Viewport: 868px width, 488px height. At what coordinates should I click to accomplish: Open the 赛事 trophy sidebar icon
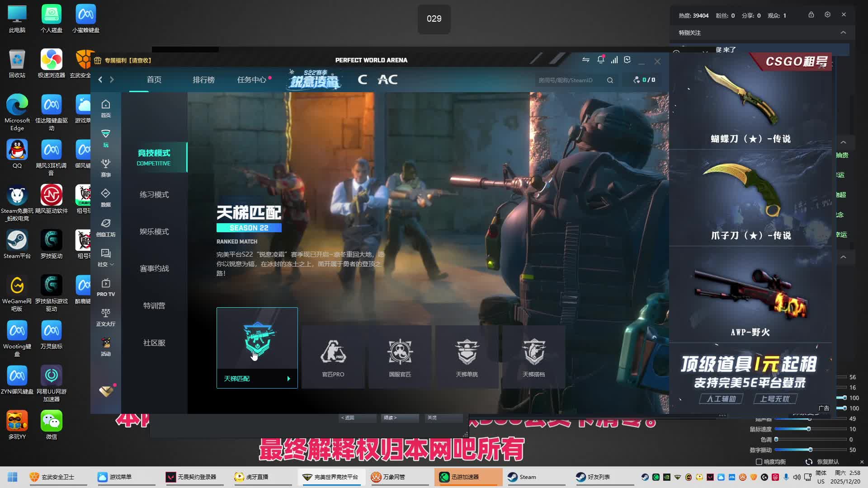[x=106, y=167]
